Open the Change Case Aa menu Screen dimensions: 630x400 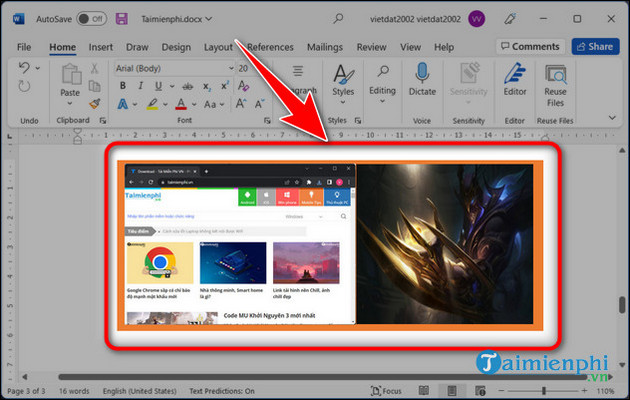coord(214,104)
